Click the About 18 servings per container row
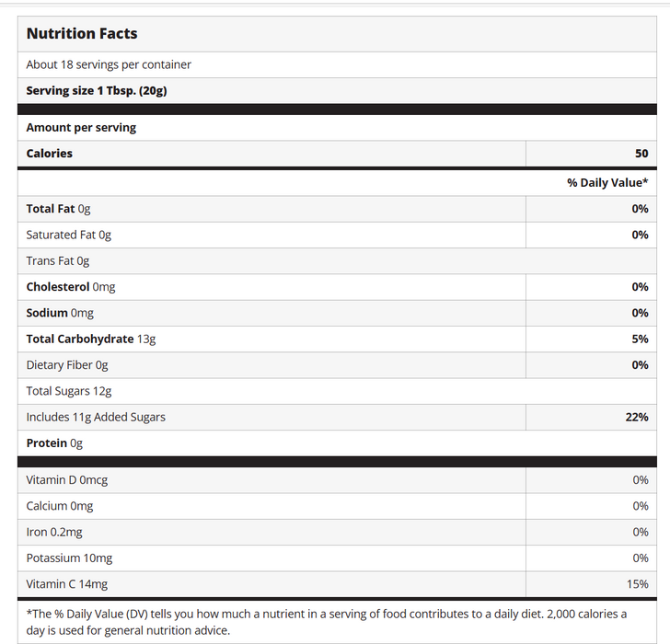Screen dimensions: 670x644 [x=109, y=64]
